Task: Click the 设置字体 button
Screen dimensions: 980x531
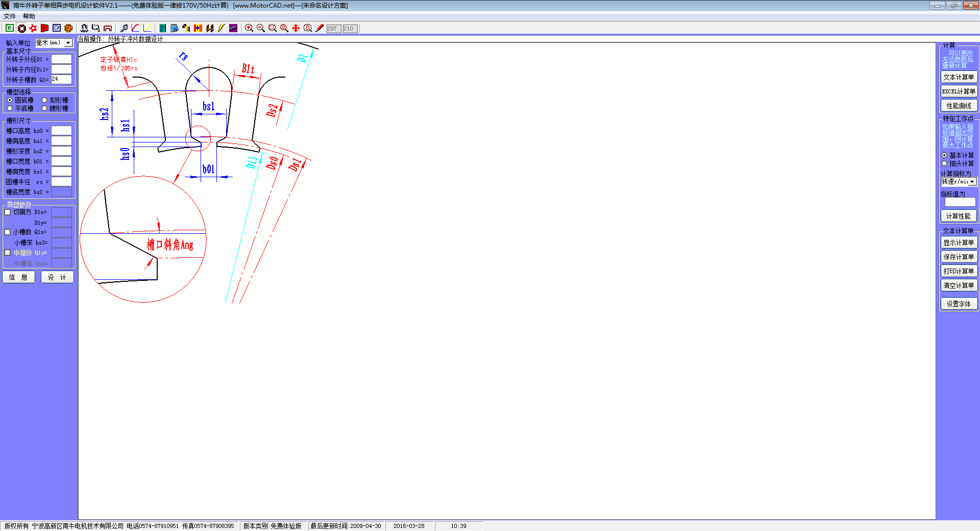Action: coord(959,304)
